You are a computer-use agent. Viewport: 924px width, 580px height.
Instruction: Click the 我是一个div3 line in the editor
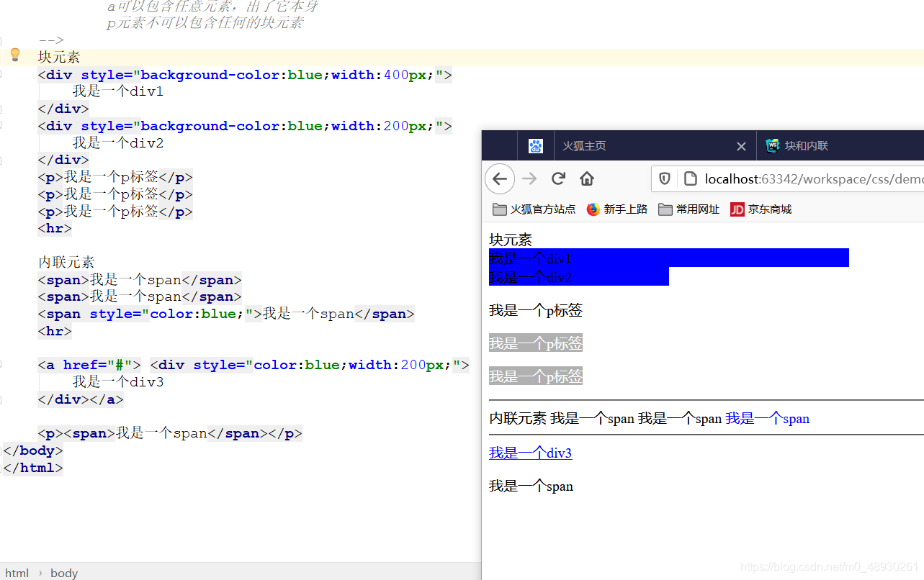[x=118, y=382]
